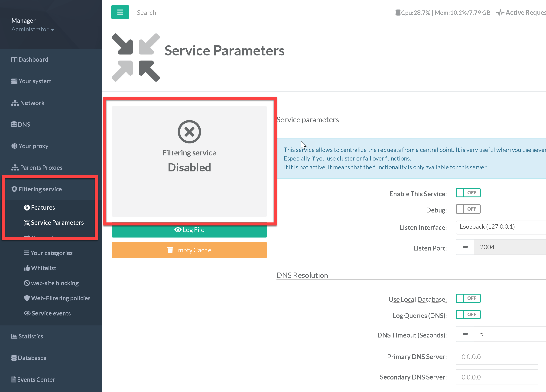Click the circled X disabled status icon
This screenshot has width=546, height=392.
tap(189, 132)
